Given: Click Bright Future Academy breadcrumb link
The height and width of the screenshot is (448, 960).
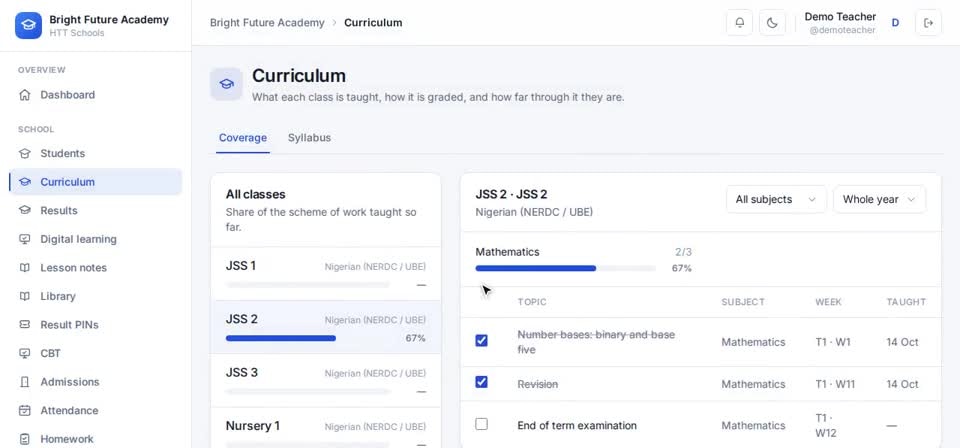Looking at the screenshot, I should click(x=267, y=23).
